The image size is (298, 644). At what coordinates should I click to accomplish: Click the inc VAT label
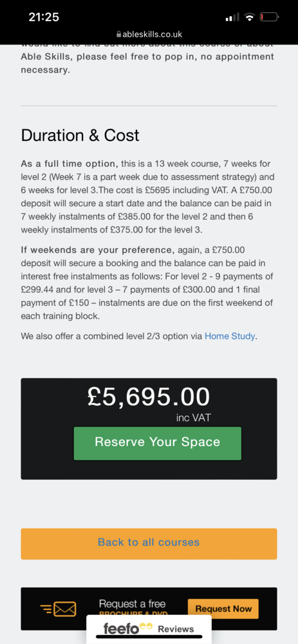[x=193, y=418]
